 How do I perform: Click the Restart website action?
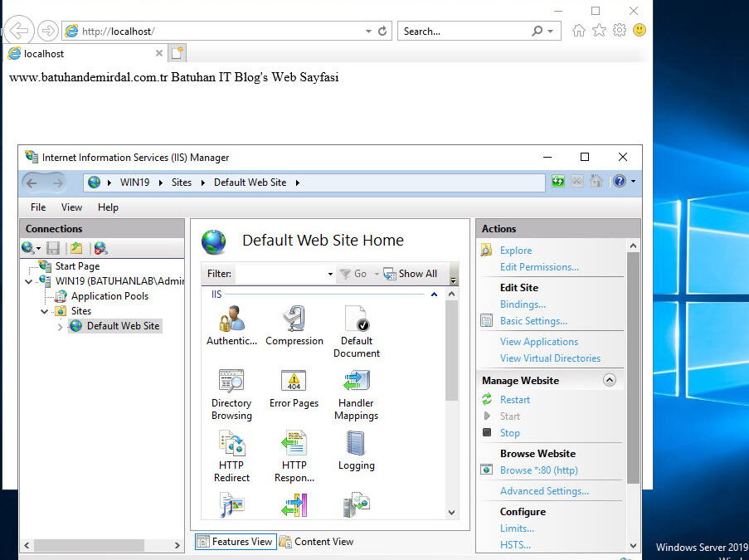pos(514,400)
